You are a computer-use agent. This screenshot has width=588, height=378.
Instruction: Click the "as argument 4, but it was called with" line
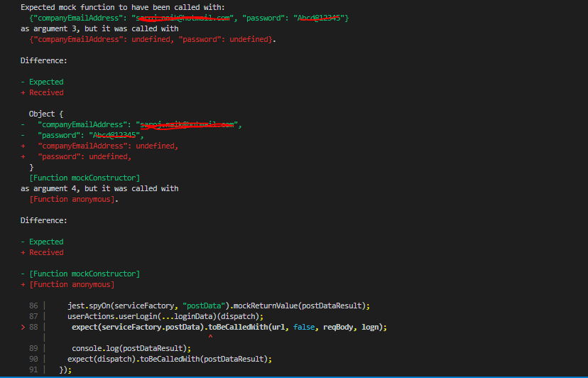(x=99, y=188)
